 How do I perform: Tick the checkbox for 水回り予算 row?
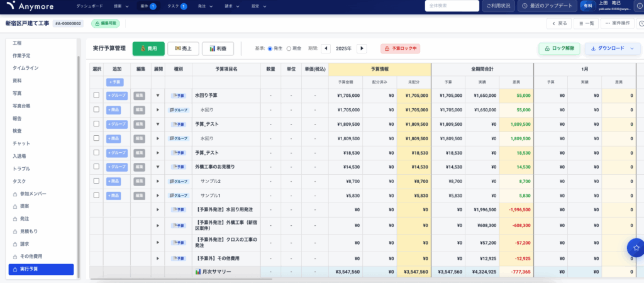click(x=96, y=96)
